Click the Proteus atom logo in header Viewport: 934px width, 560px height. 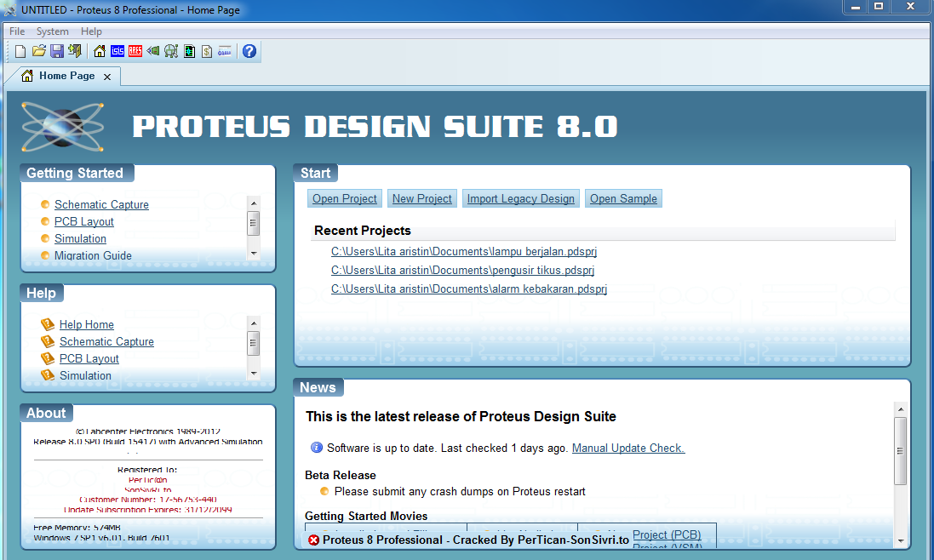tap(62, 127)
